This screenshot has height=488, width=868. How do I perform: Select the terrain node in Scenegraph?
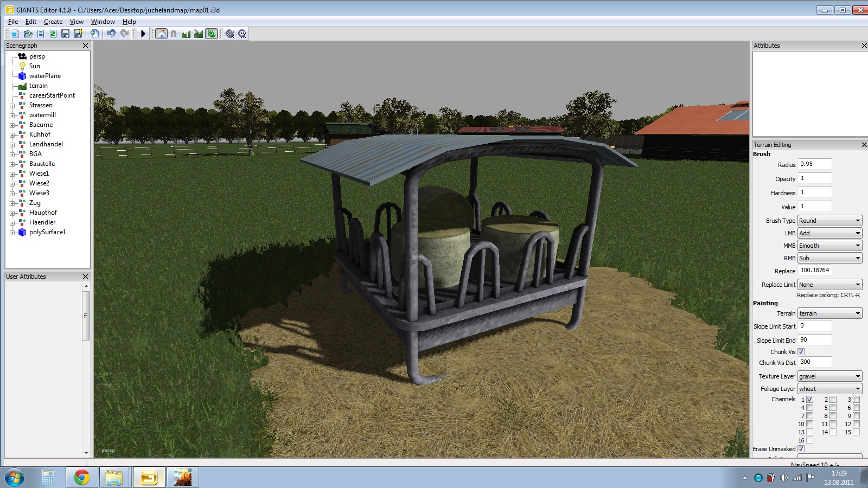pos(39,86)
